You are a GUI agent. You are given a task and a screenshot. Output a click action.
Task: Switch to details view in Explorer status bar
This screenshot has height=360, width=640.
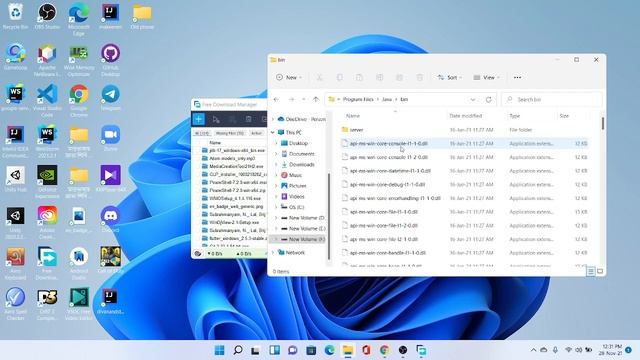[591, 271]
